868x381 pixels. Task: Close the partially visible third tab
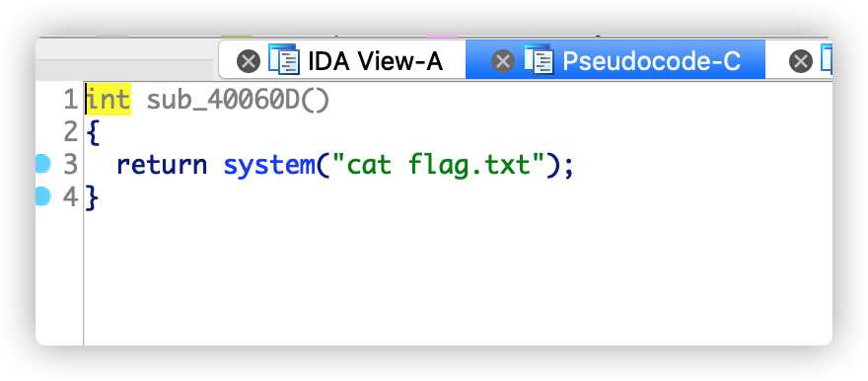(801, 61)
